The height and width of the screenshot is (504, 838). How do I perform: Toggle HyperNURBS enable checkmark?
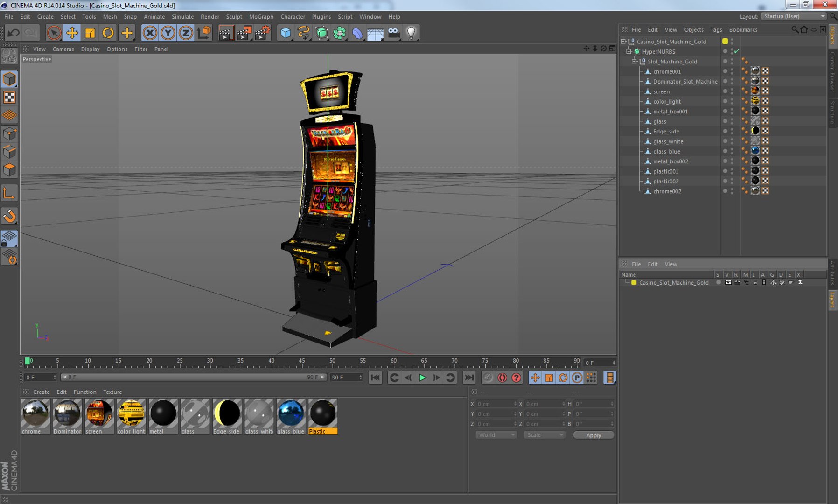[737, 51]
